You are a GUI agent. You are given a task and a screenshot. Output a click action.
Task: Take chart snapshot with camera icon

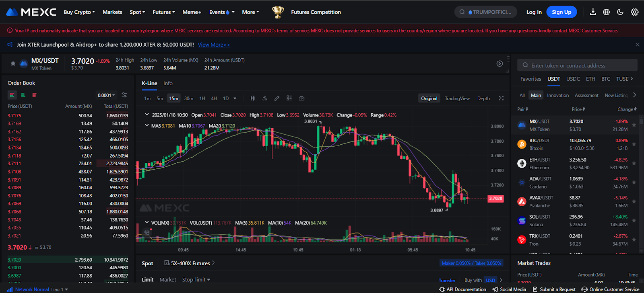[301, 98]
